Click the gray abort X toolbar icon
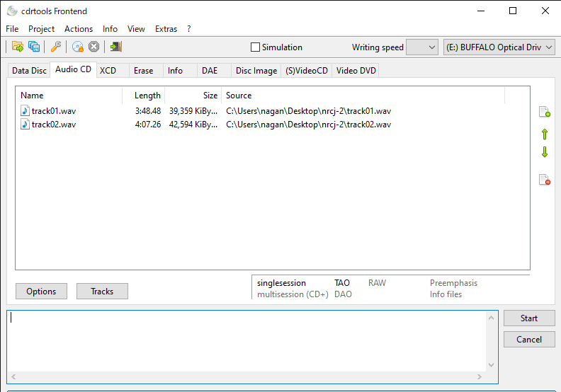 pos(93,47)
